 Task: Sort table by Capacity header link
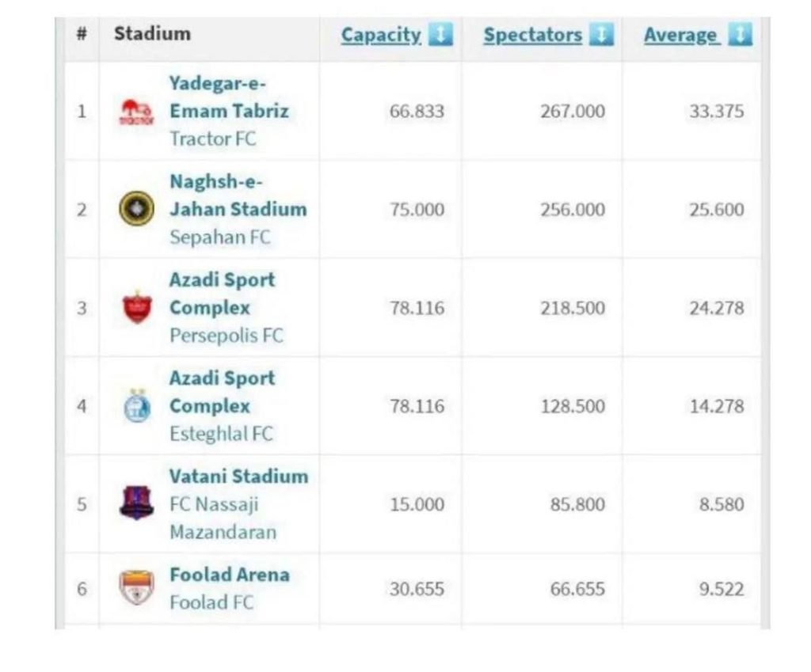[381, 35]
